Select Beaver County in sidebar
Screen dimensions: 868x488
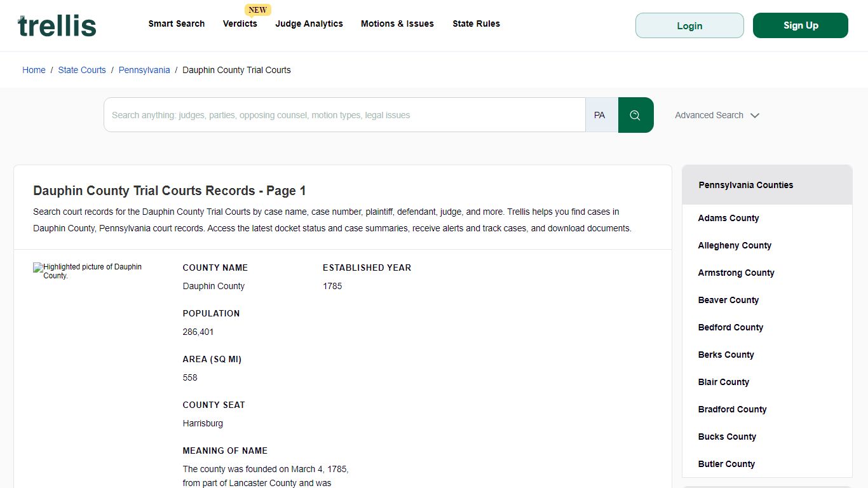pos(729,300)
